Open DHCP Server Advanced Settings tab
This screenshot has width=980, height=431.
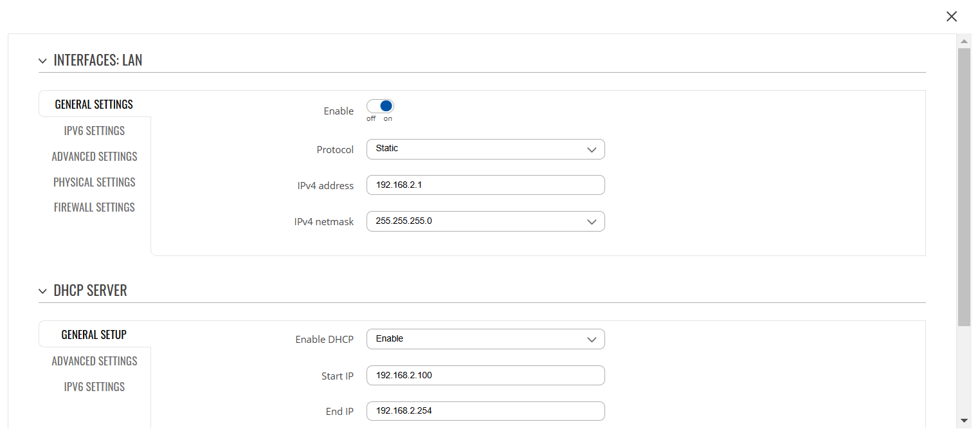click(x=95, y=361)
